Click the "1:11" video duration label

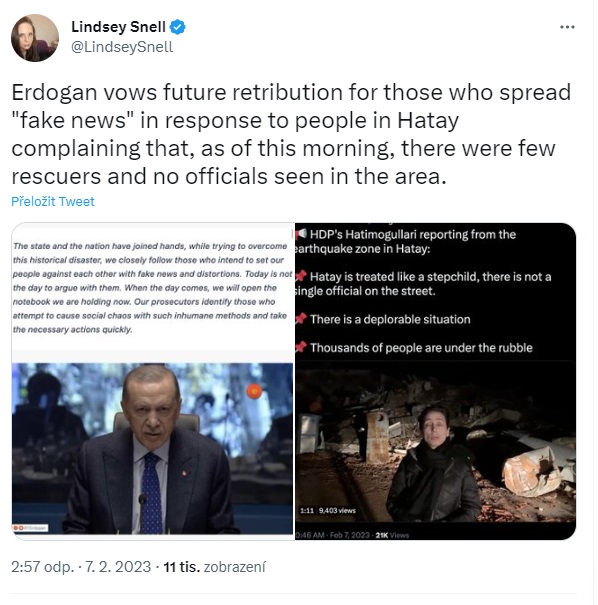[307, 510]
